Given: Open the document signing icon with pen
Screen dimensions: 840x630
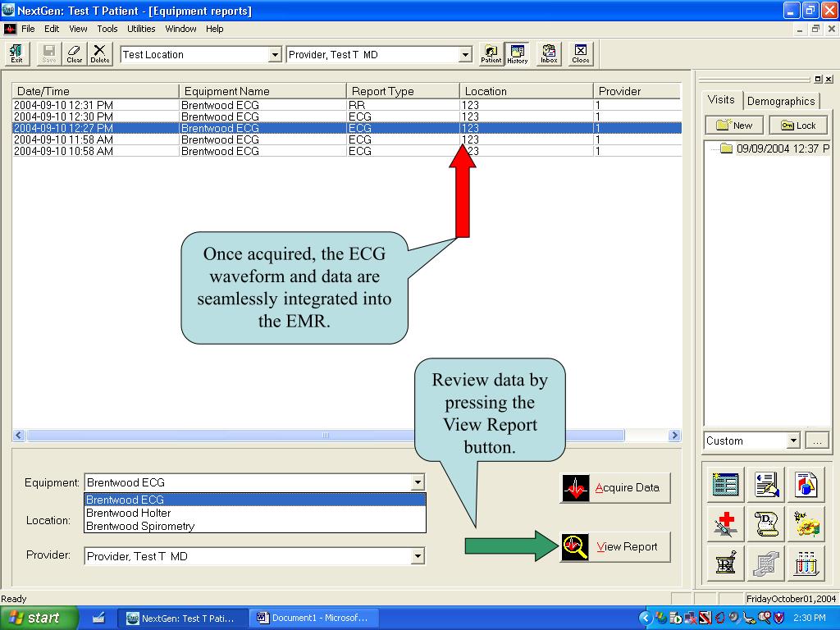Looking at the screenshot, I should [766, 484].
